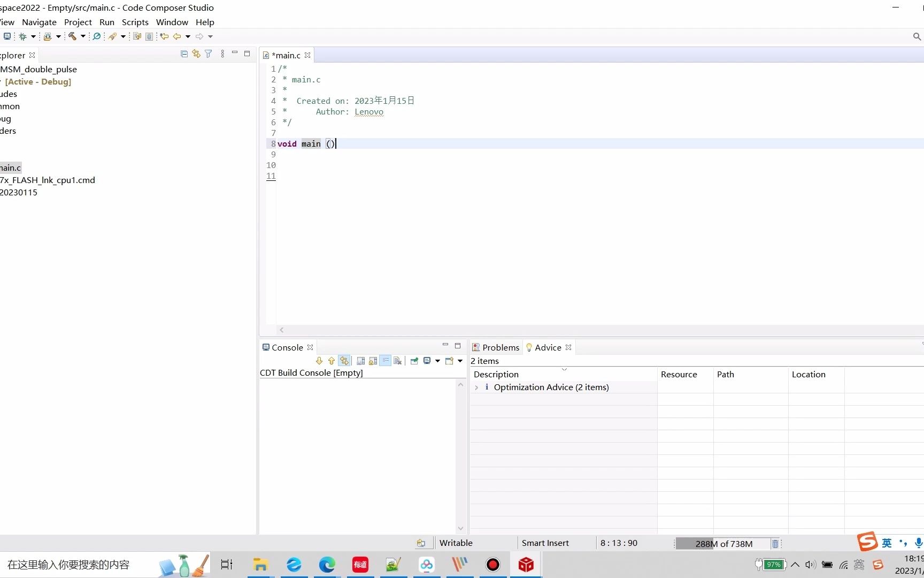
Task: Navigate back with the yellow left arrow
Action: [x=177, y=36]
